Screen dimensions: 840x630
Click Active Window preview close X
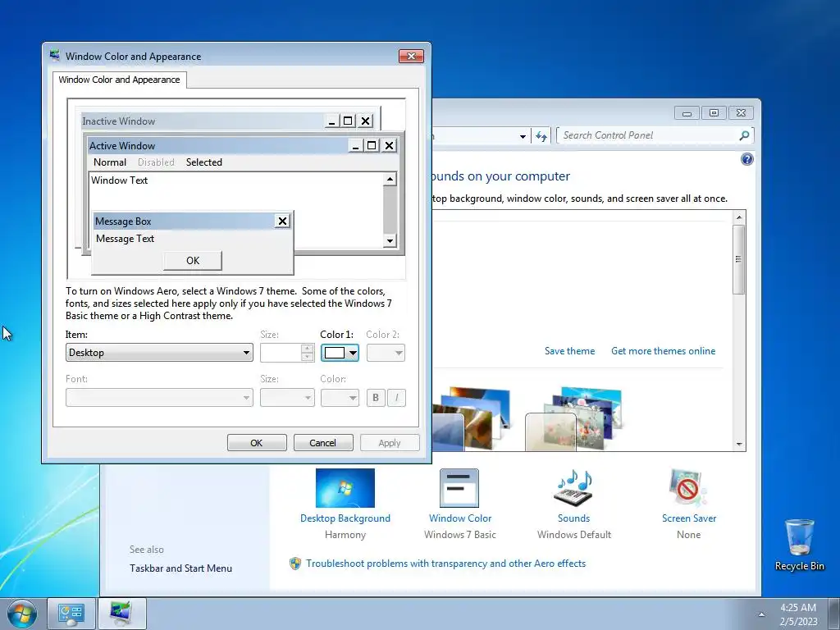(x=390, y=145)
